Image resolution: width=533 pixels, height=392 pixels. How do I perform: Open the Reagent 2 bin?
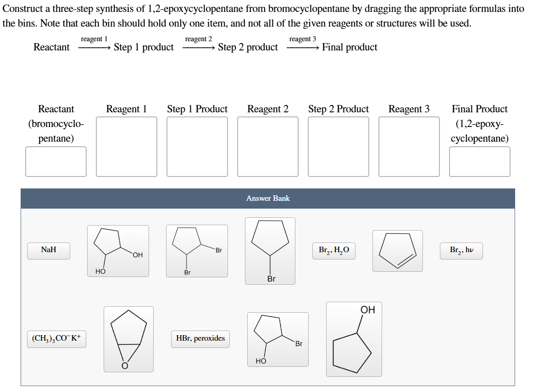(268, 147)
